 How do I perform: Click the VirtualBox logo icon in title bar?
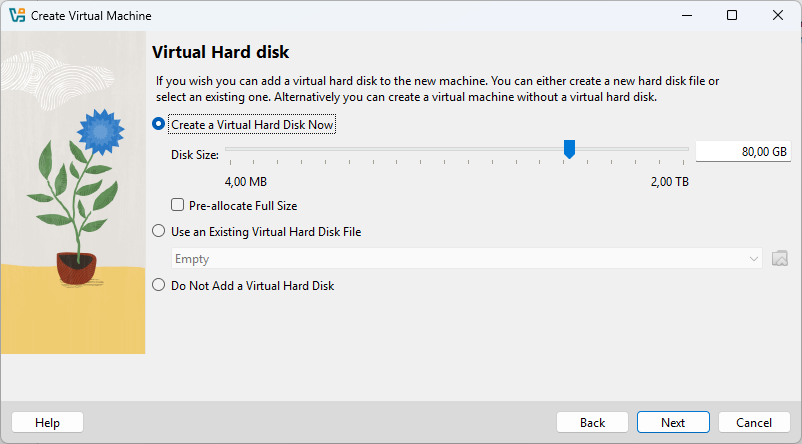coord(17,15)
